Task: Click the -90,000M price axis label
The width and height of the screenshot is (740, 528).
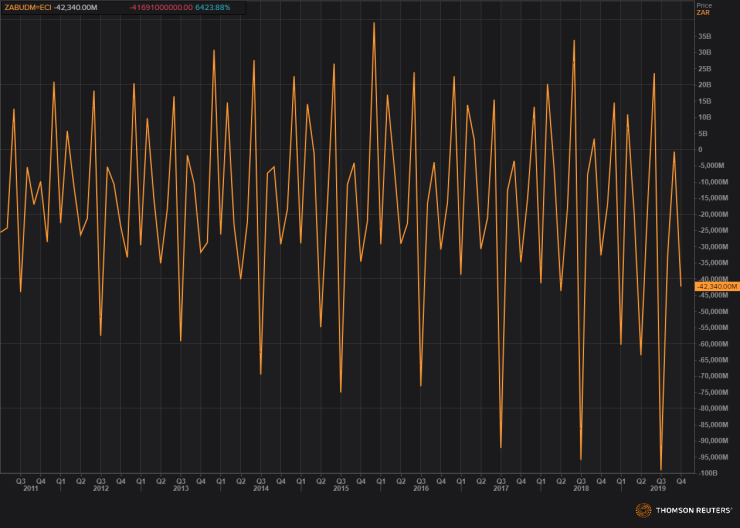Action: click(713, 441)
